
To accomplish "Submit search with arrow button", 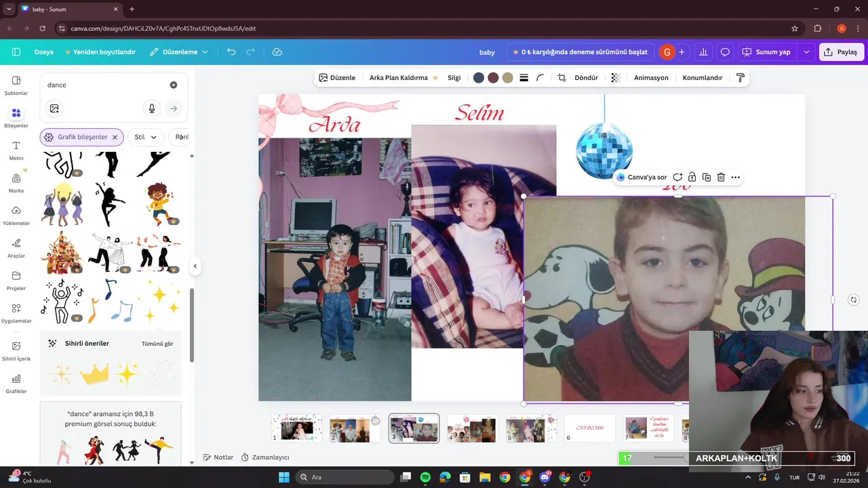I will click(174, 108).
